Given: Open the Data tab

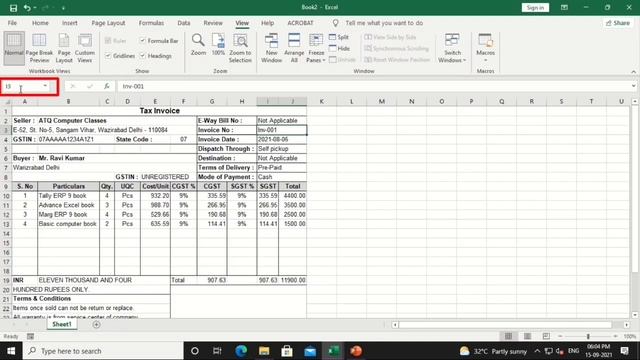Looking at the screenshot, I should click(184, 23).
